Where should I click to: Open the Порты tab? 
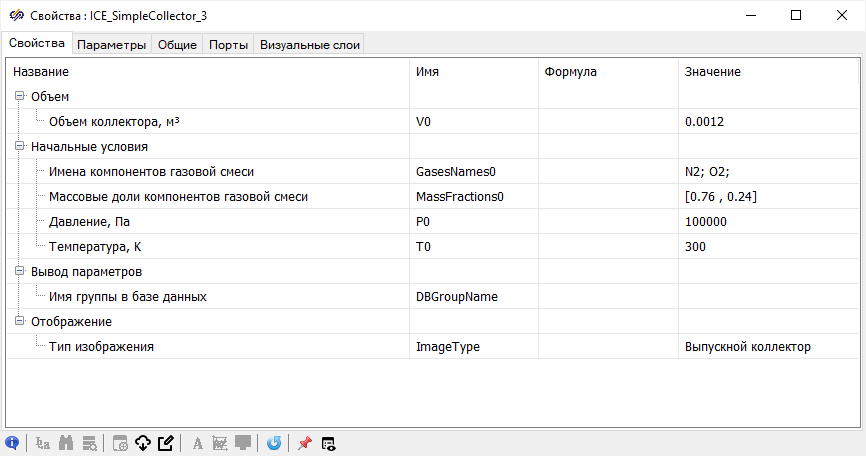(228, 44)
